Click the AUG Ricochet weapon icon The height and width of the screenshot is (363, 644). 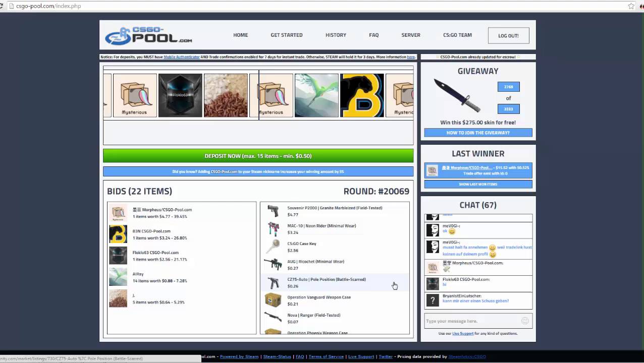[x=273, y=265]
